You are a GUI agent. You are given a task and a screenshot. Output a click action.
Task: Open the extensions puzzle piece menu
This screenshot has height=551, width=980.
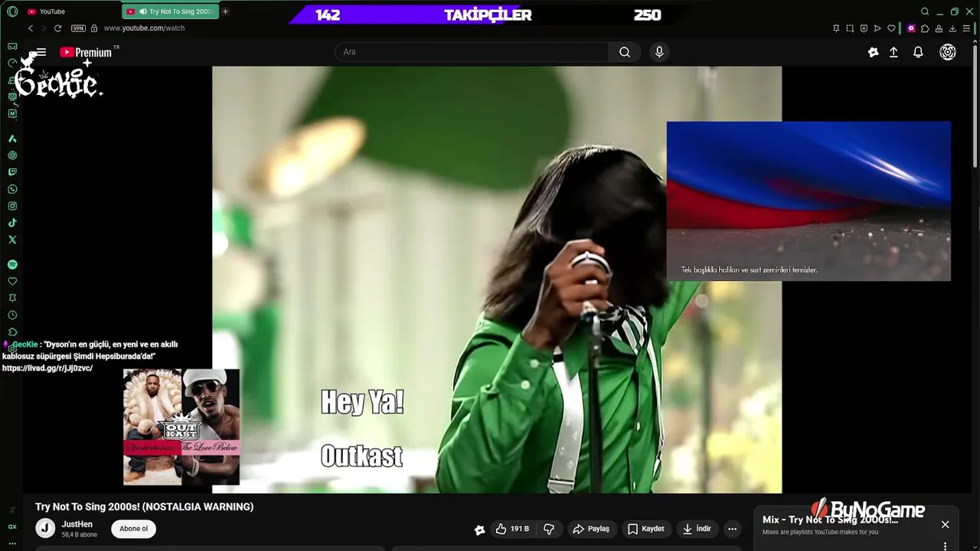point(925,28)
